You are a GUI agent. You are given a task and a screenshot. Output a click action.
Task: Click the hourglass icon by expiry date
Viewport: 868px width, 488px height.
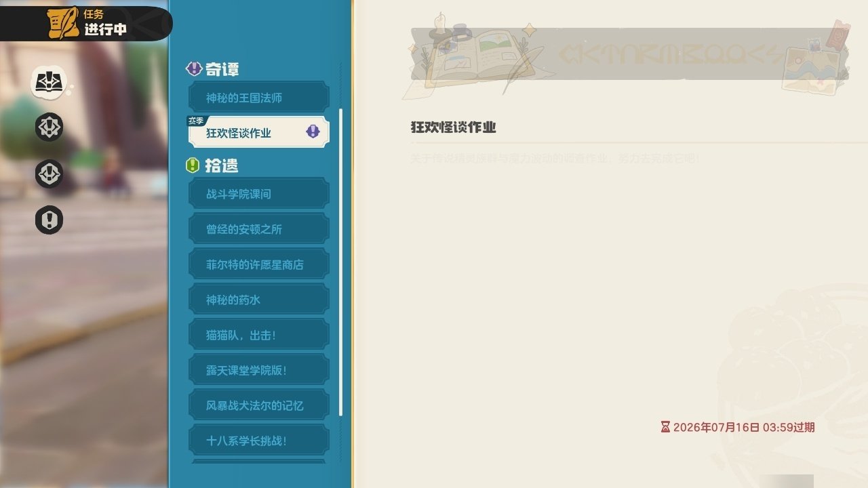[665, 427]
